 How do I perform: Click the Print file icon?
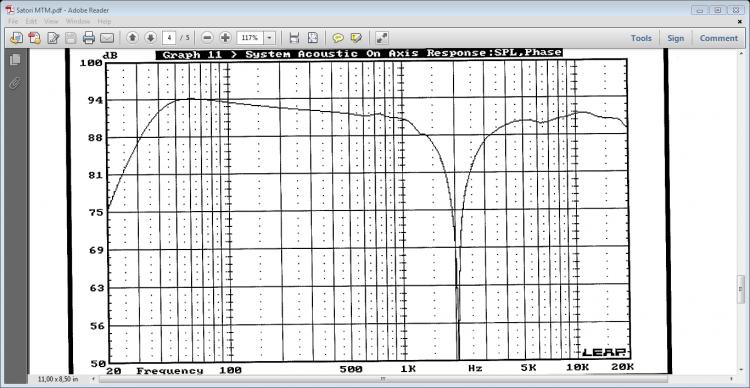(89, 38)
